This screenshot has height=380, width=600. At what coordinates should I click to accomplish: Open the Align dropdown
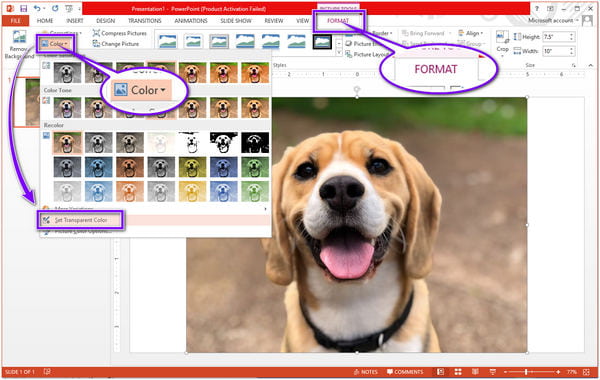tap(471, 33)
